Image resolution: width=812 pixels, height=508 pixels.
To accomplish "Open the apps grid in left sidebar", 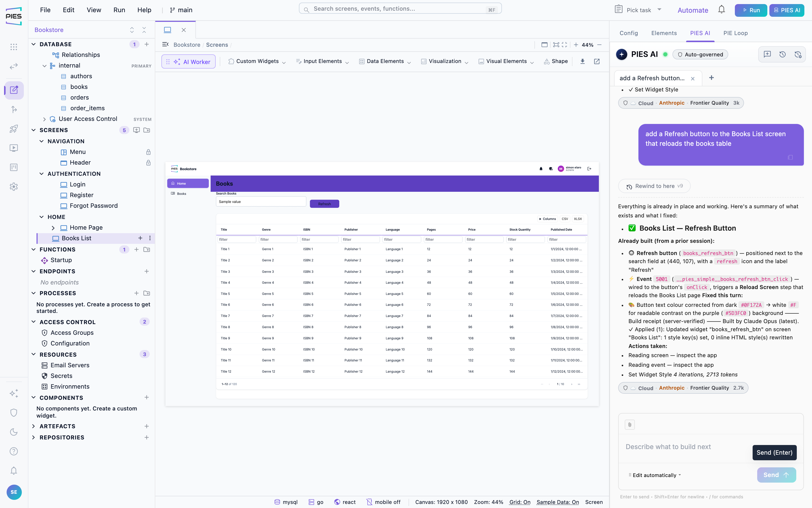I will point(14,47).
